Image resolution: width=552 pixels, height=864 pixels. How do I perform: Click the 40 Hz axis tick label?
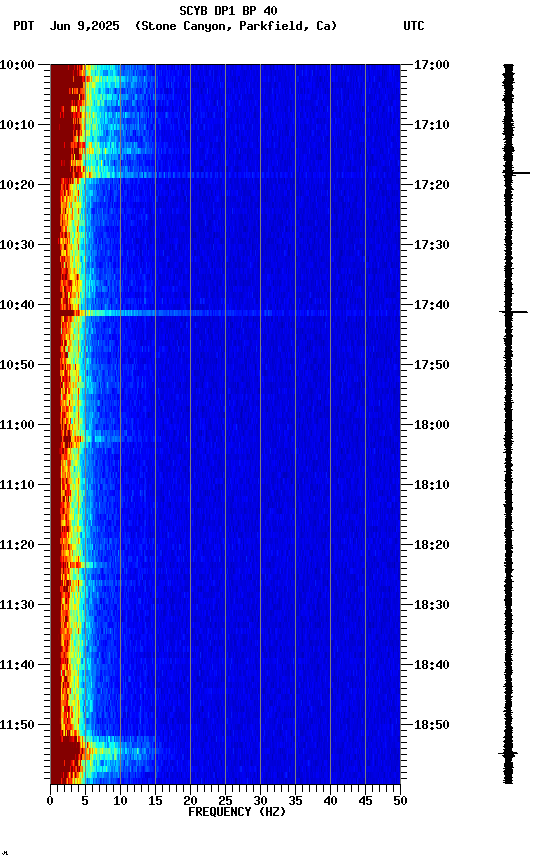330,801
